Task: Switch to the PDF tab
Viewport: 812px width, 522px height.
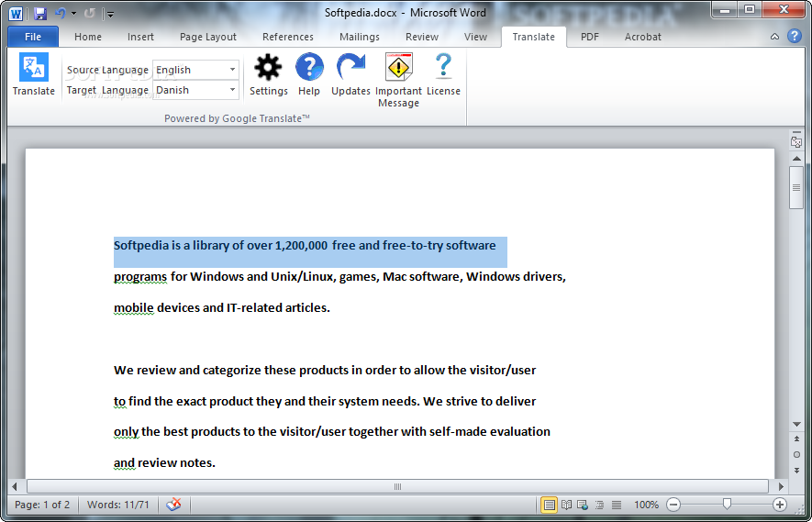Action: (589, 37)
